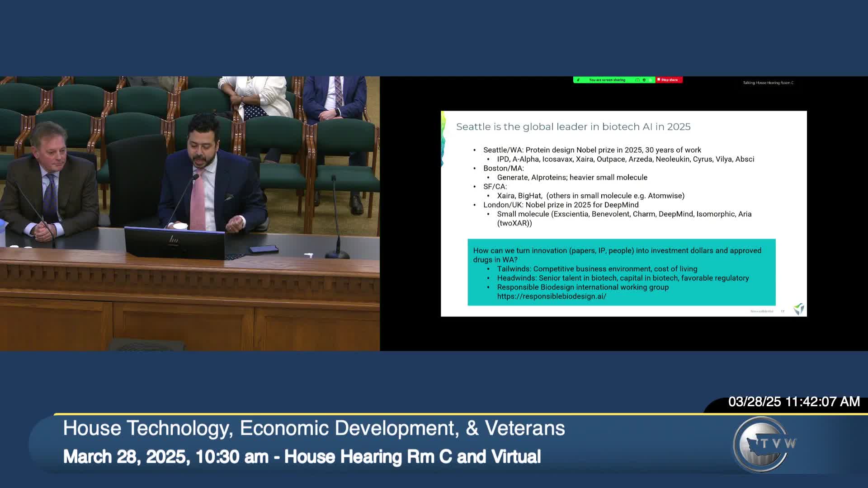
Task: Click the icon left of the shield in the sharing bar
Action: (x=637, y=80)
